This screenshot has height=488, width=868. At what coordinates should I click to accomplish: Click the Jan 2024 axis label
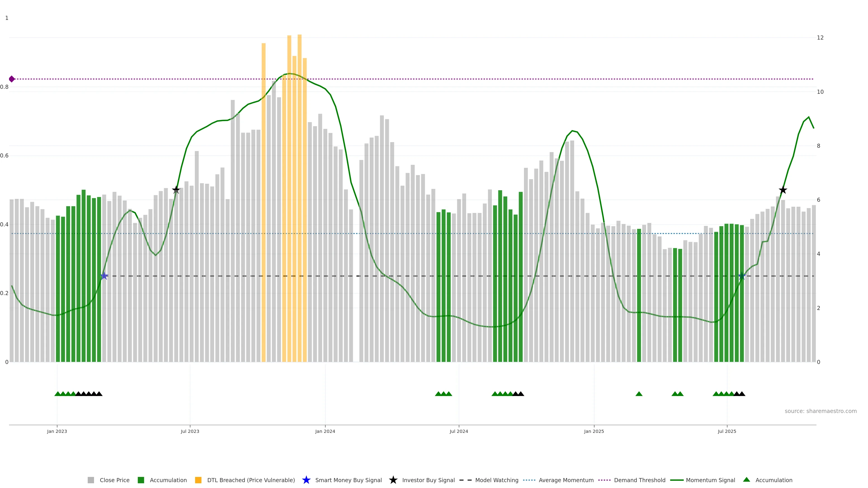pyautogui.click(x=325, y=431)
